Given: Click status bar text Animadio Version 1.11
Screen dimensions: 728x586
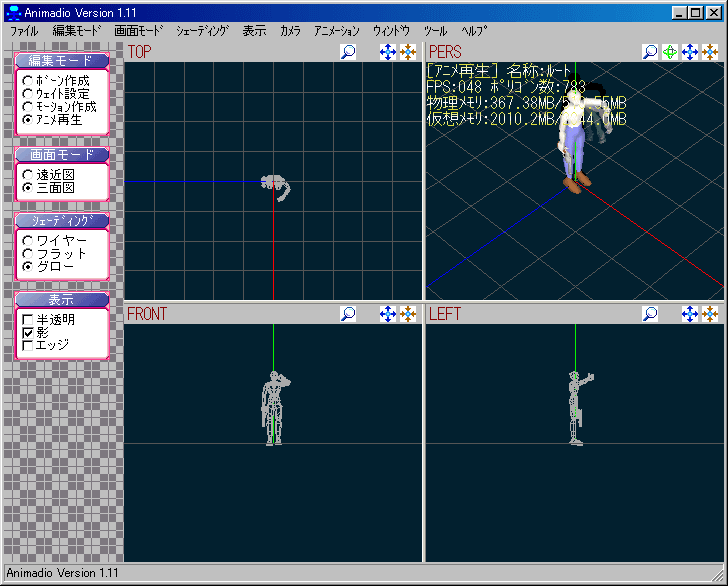Looking at the screenshot, I should 62,573.
